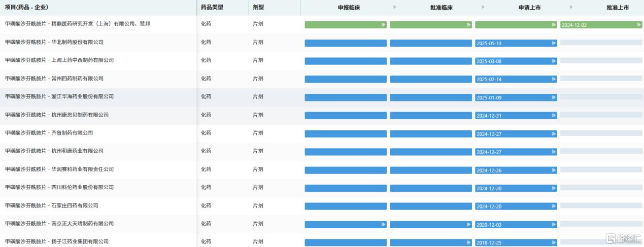The image size is (644, 247).
Task: Click the 申请上市 stage header
Action: tap(529, 8)
